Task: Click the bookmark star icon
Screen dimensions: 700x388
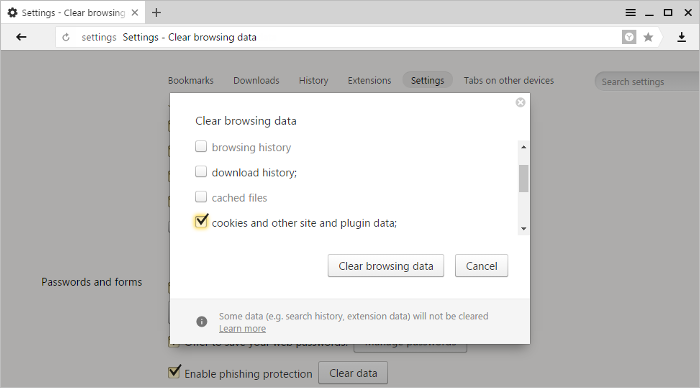Action: [648, 37]
